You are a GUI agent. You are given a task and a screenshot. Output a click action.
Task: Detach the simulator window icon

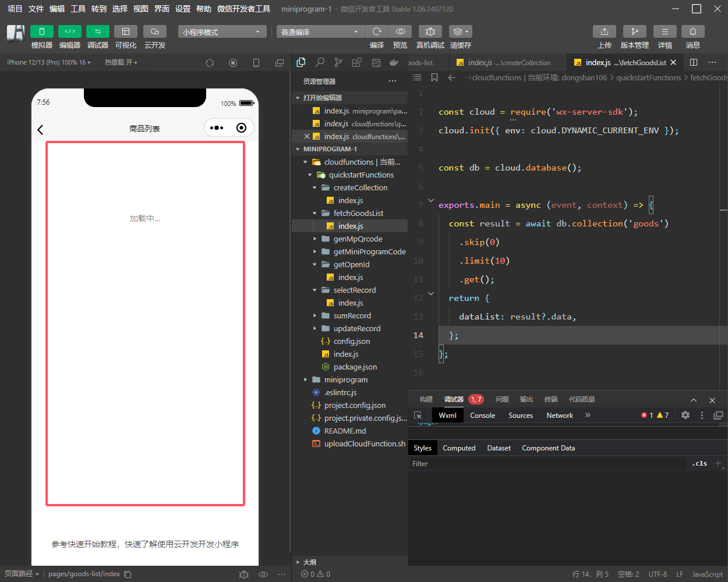pos(280,63)
